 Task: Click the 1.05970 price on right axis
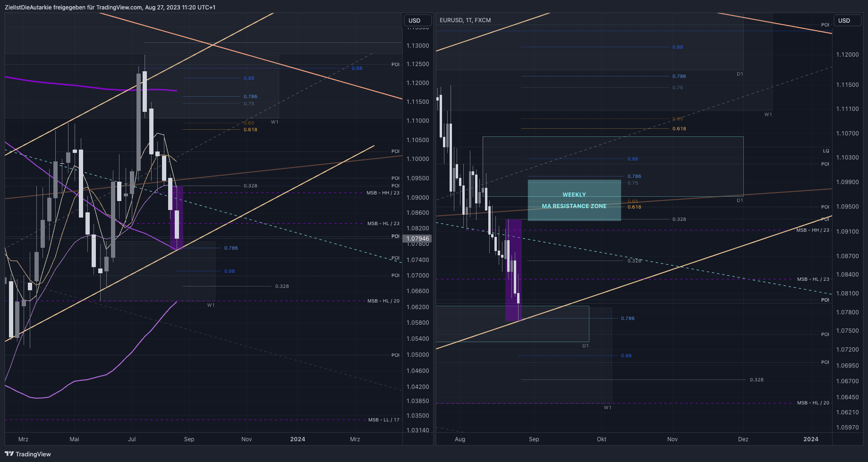pos(848,427)
